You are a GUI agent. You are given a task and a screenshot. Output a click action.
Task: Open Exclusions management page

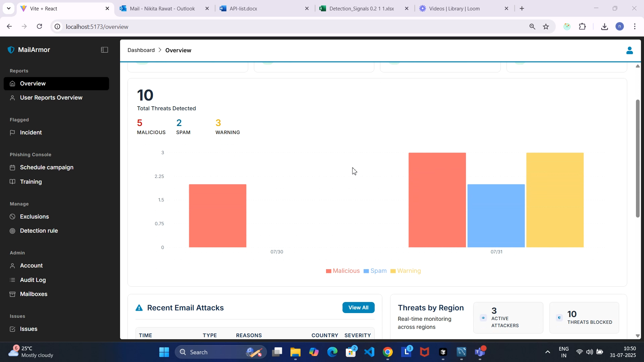point(34,217)
